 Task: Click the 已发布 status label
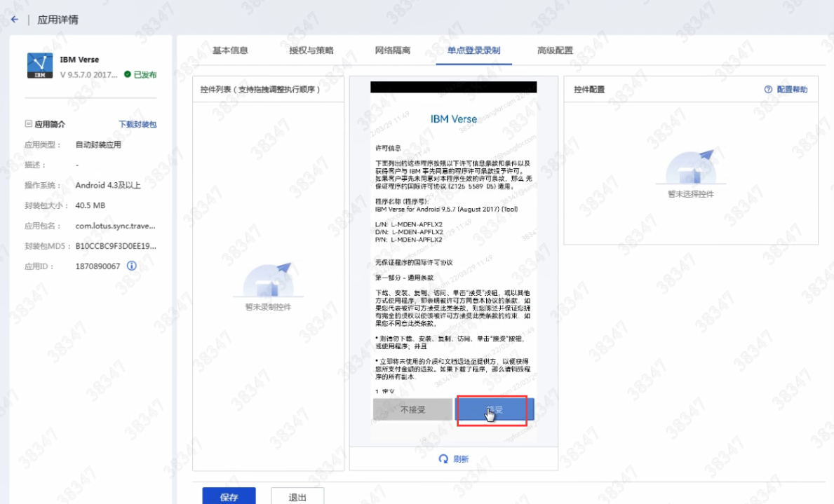(145, 74)
